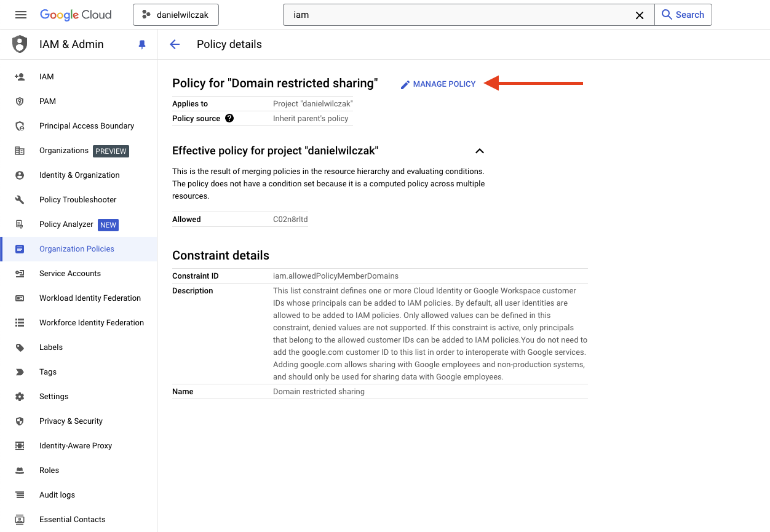Click the Essential Contacts icon

20,520
